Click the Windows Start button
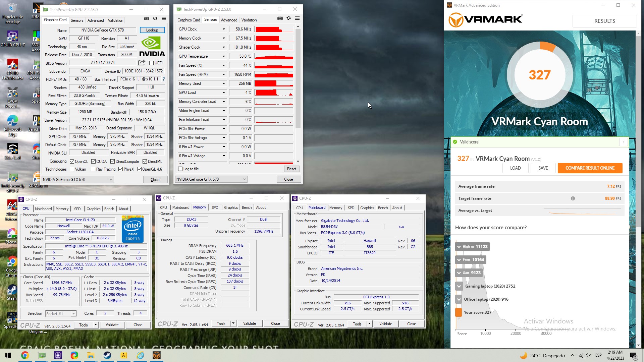The height and width of the screenshot is (362, 644). coord(8,355)
